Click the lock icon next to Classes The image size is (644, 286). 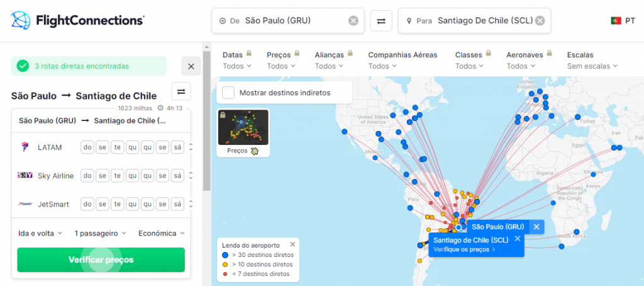click(x=488, y=54)
